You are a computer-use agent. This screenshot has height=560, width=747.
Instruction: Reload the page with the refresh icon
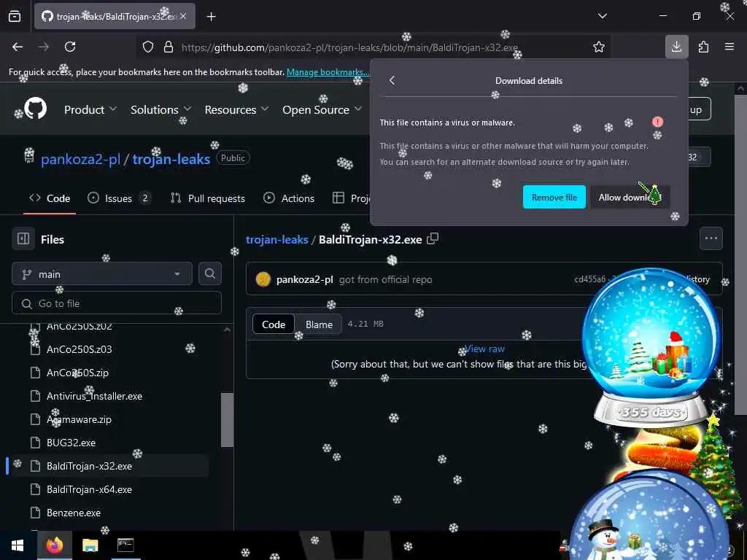pyautogui.click(x=70, y=47)
